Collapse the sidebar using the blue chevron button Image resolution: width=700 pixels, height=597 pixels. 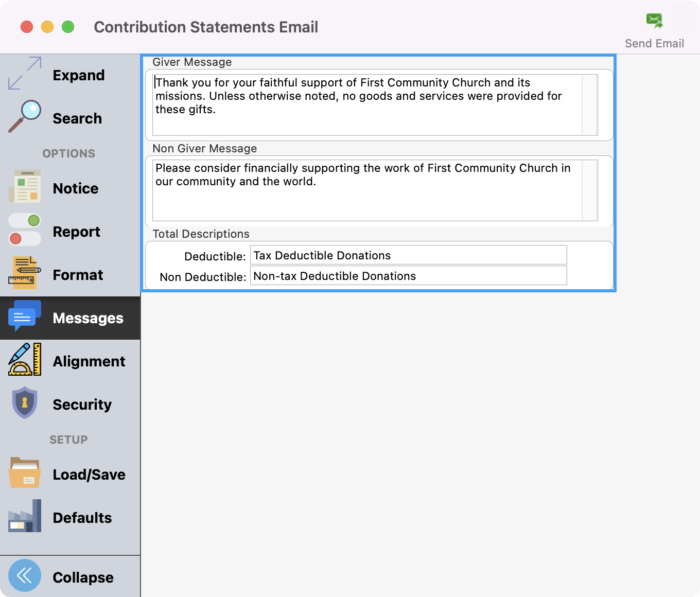(x=25, y=575)
